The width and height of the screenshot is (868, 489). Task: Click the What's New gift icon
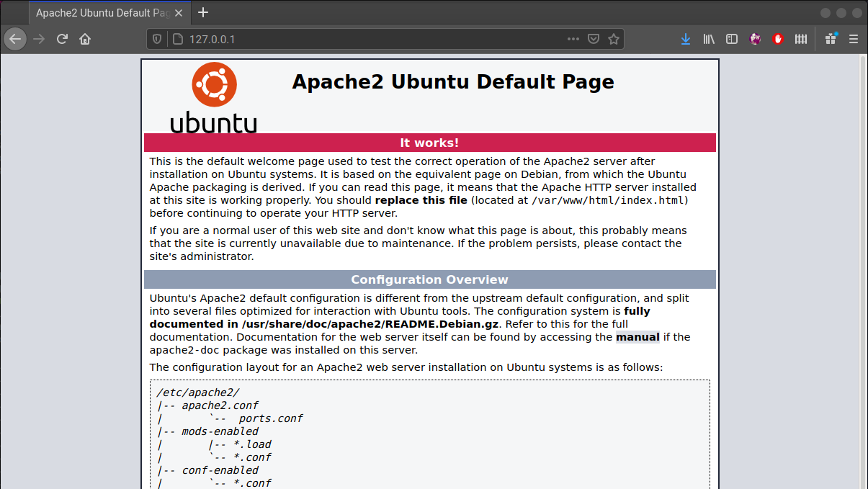(831, 39)
